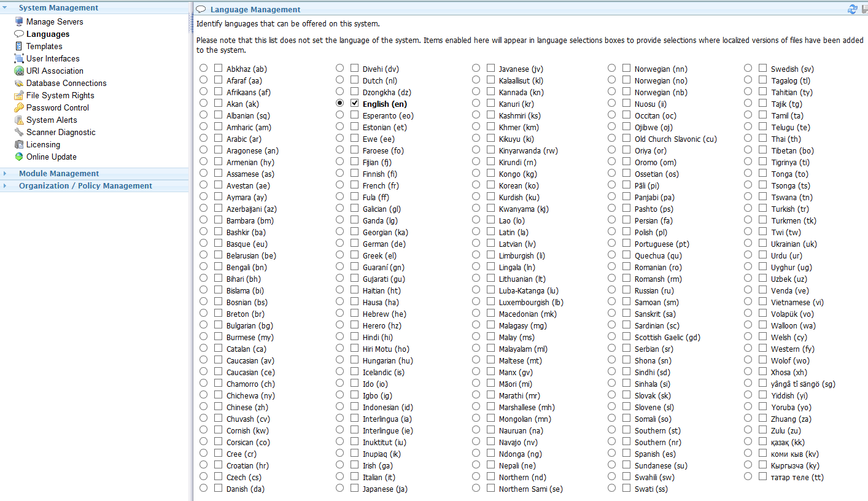Tick the Portuguese (pt) checkbox
This screenshot has width=868, height=501.
(626, 243)
